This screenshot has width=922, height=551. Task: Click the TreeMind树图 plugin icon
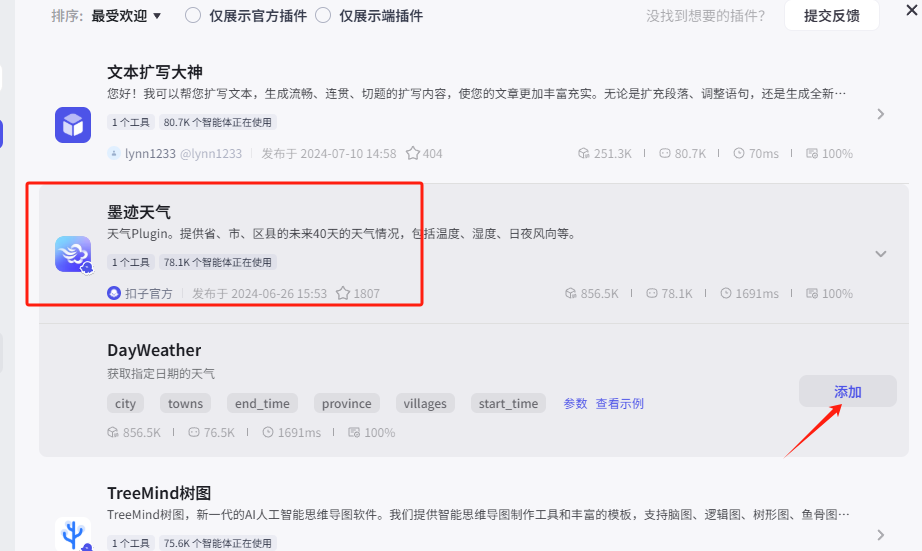pos(73,534)
